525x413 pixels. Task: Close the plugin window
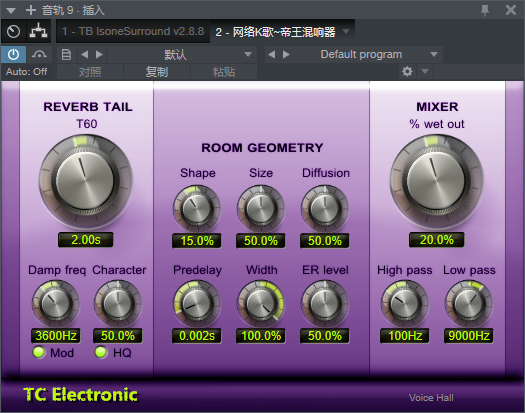[511, 10]
